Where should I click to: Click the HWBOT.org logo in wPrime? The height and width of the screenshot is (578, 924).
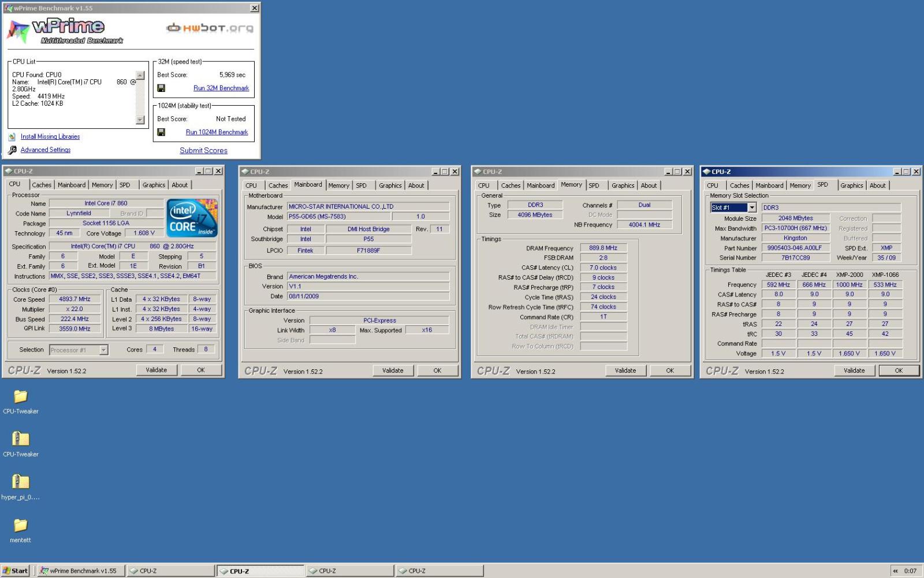210,28
